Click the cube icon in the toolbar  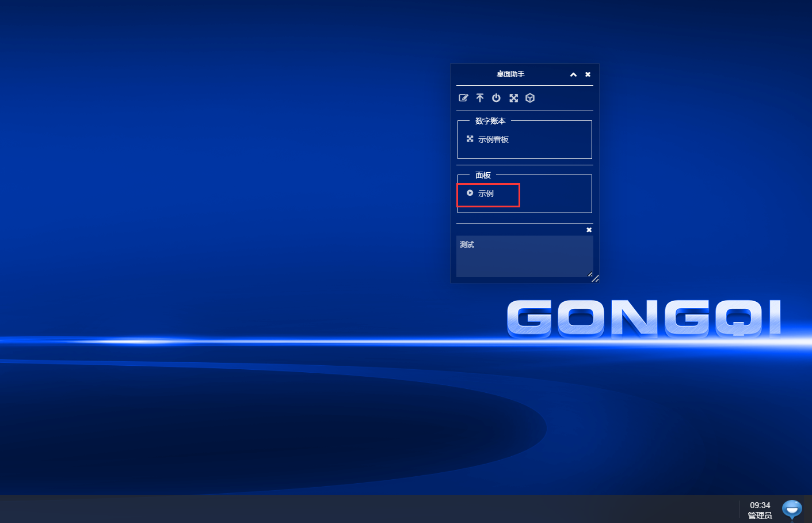(x=530, y=98)
